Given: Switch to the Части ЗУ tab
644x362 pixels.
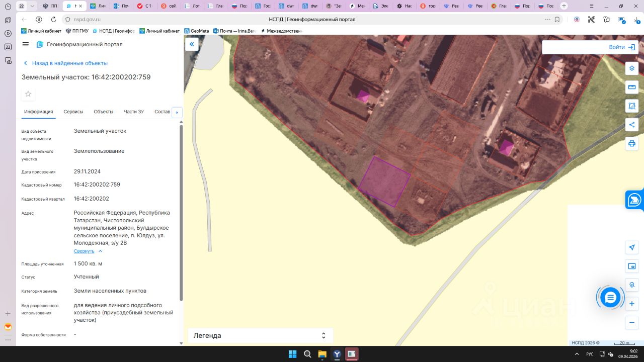Looking at the screenshot, I should pos(134,112).
